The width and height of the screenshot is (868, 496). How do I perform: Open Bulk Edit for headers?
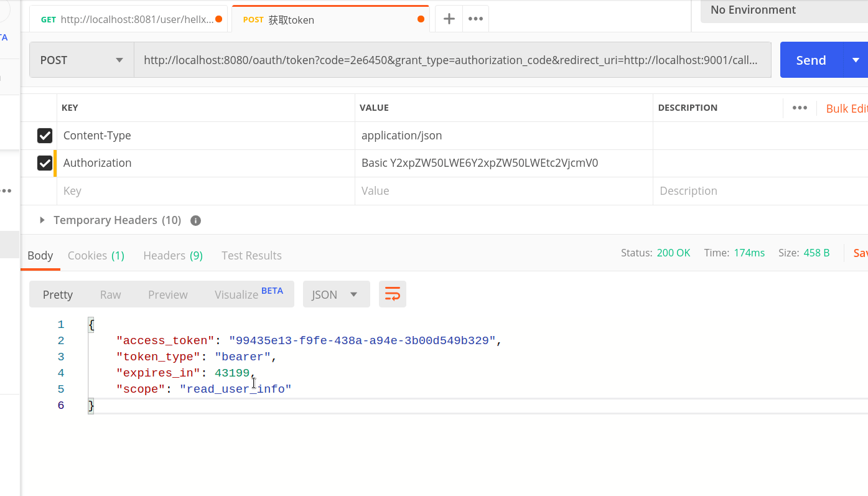(846, 108)
